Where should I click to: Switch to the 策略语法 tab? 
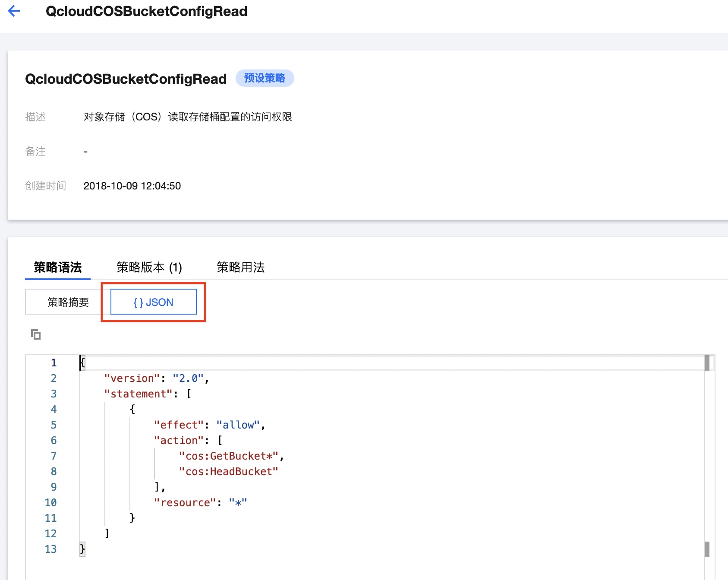coord(58,267)
